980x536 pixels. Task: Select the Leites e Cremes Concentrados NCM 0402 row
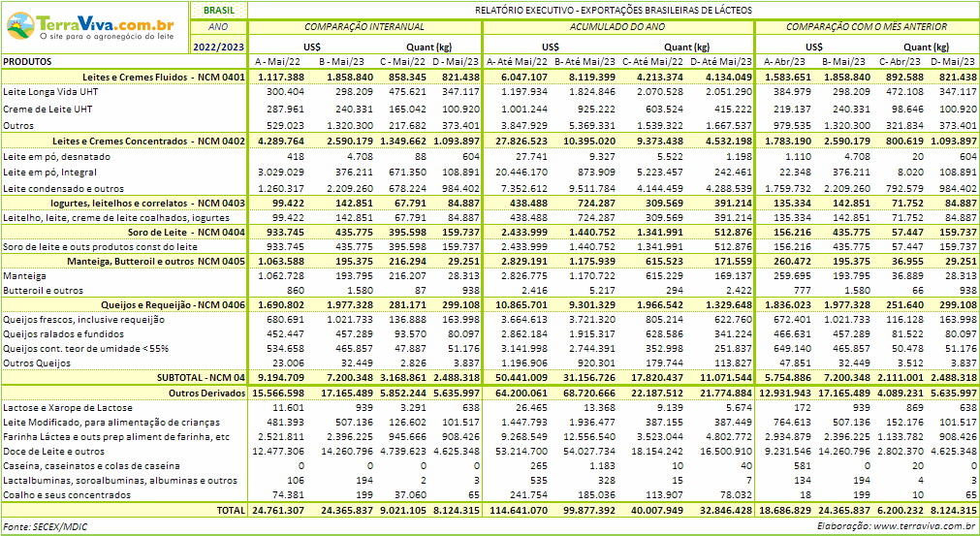149,142
